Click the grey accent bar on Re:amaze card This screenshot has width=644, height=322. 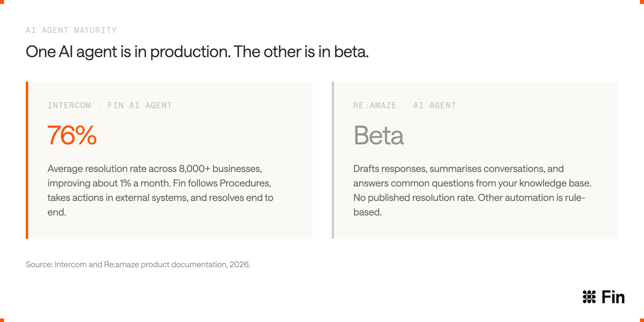click(x=333, y=160)
